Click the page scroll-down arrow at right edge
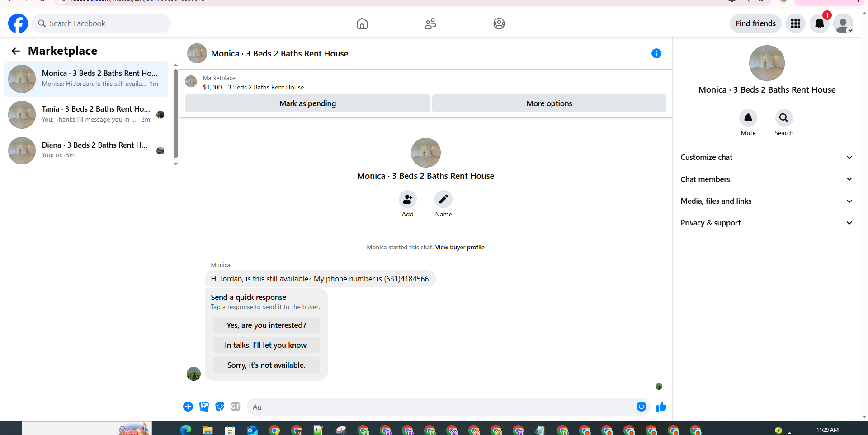 864,417
